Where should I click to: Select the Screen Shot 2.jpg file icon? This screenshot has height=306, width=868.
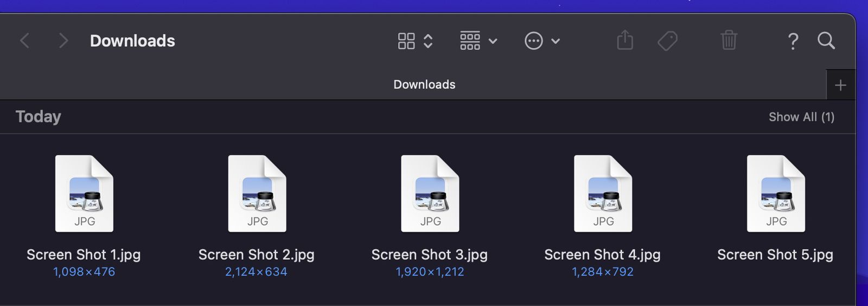click(257, 194)
